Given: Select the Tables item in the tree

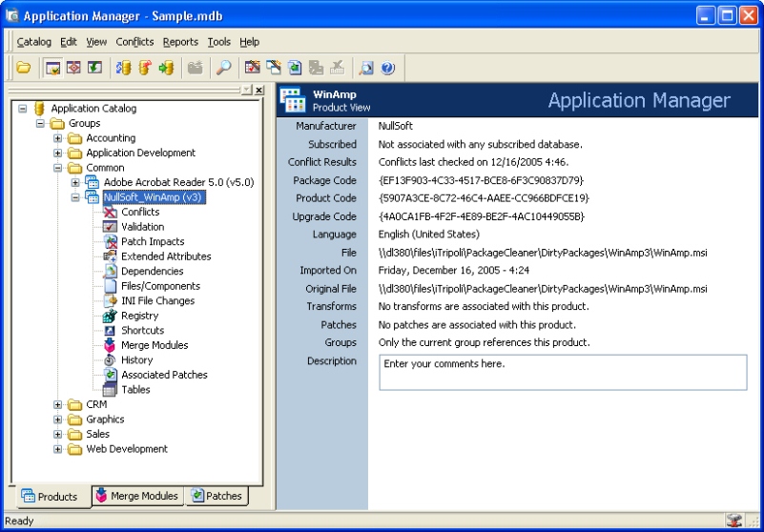Looking at the screenshot, I should point(135,390).
